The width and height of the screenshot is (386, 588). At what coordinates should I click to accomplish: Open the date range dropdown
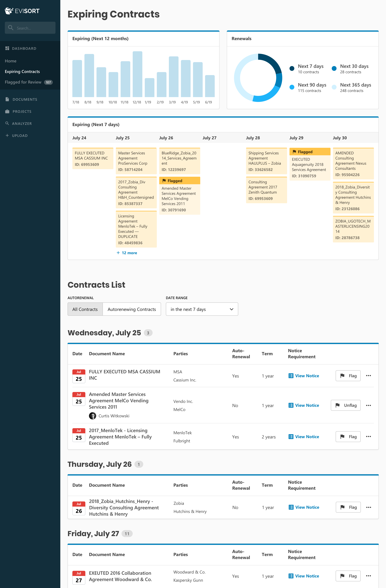[202, 309]
